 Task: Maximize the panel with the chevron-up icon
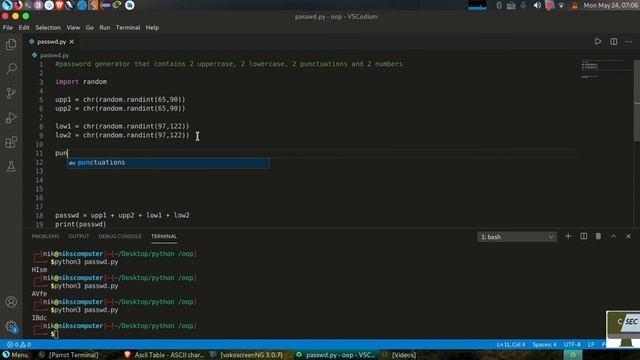(613, 236)
